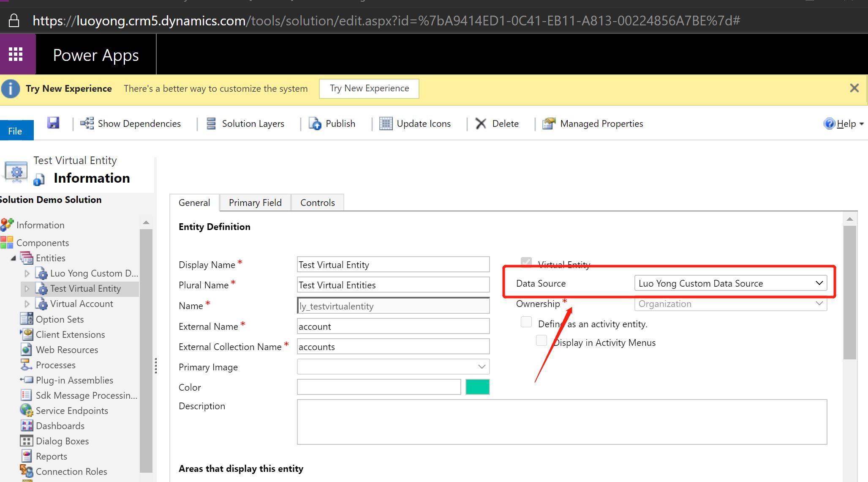The height and width of the screenshot is (482, 868).
Task: Check Display in Activity Menus box
Action: click(x=541, y=341)
